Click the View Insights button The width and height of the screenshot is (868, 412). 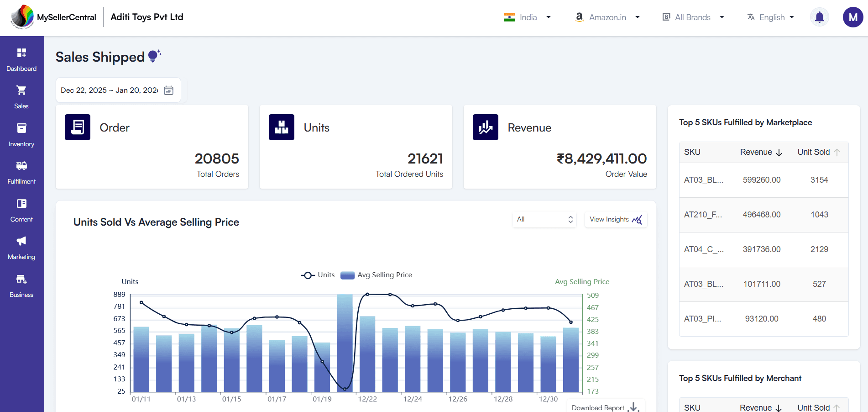[x=615, y=219]
